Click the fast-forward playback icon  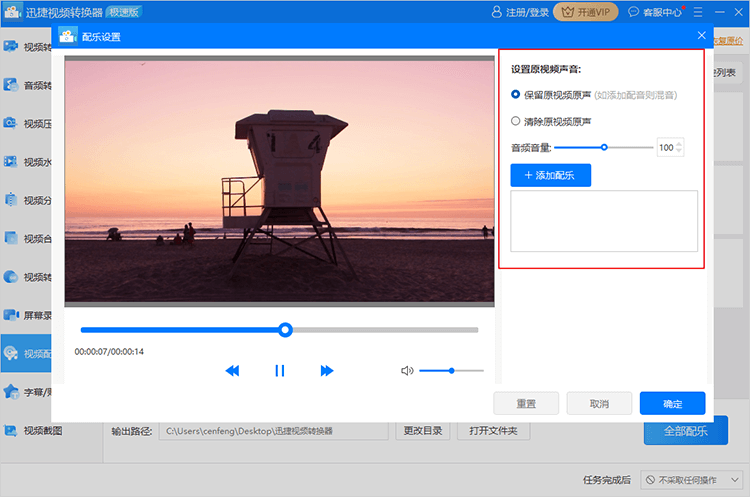(x=327, y=371)
